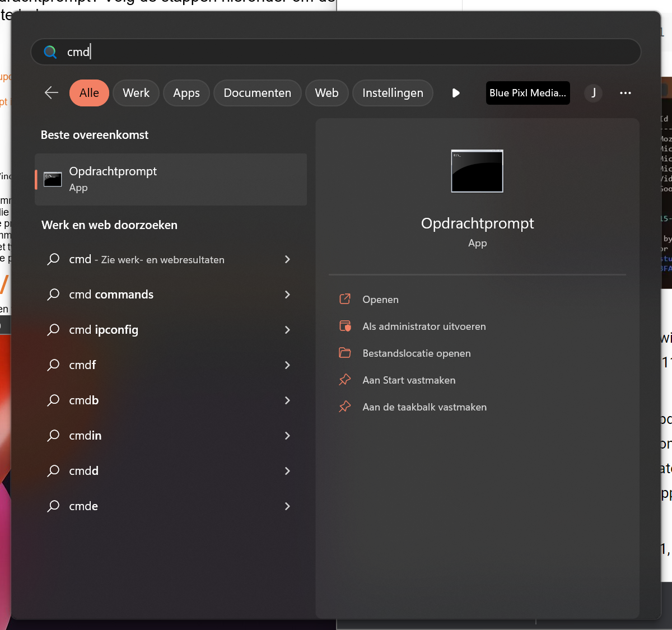Image resolution: width=672 pixels, height=630 pixels.
Task: Run Opdrachtprompt via Als administrator uitvoeren
Action: [x=424, y=326]
